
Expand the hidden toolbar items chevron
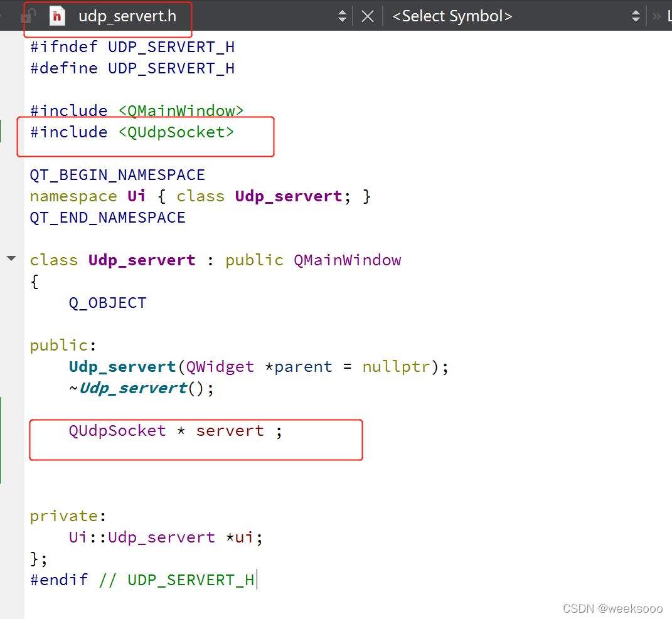(656, 16)
